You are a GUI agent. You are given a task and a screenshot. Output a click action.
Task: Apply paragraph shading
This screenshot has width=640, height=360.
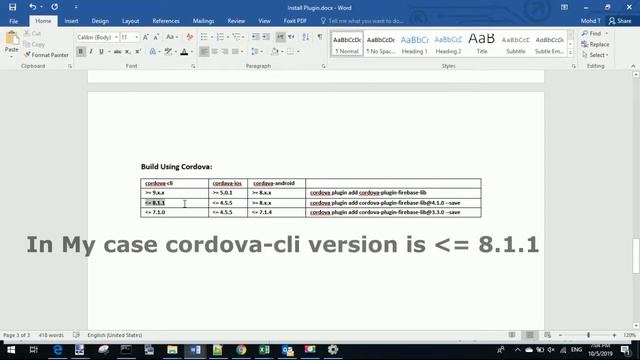[275, 51]
